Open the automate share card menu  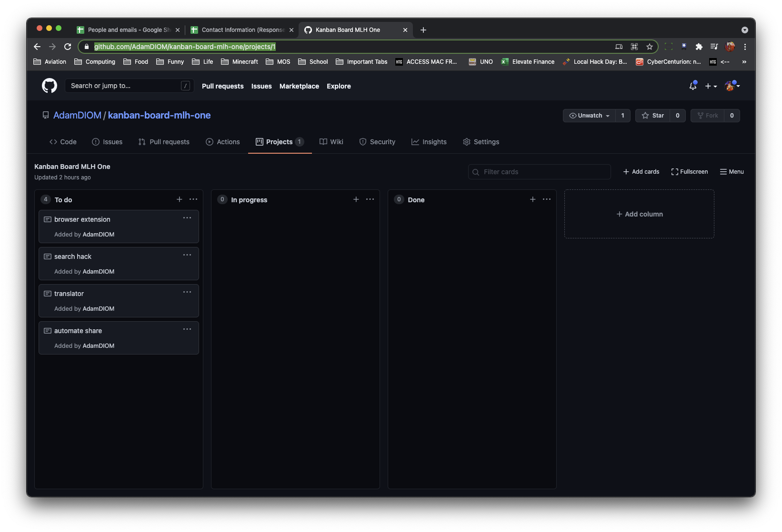[x=187, y=329]
